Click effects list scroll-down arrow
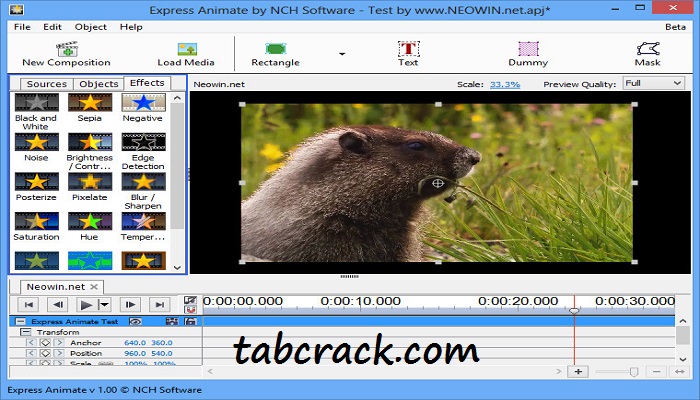Screen dimensions: 700x400 pos(177,267)
